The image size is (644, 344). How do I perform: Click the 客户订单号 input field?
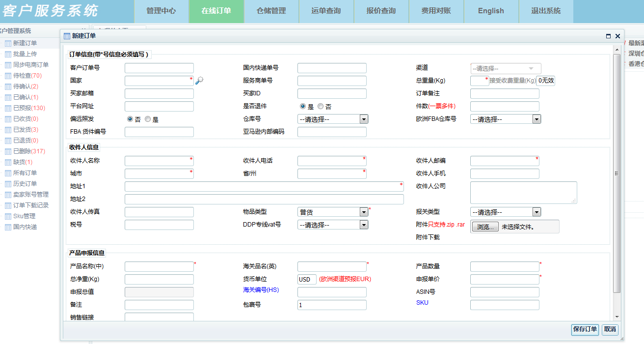[159, 68]
